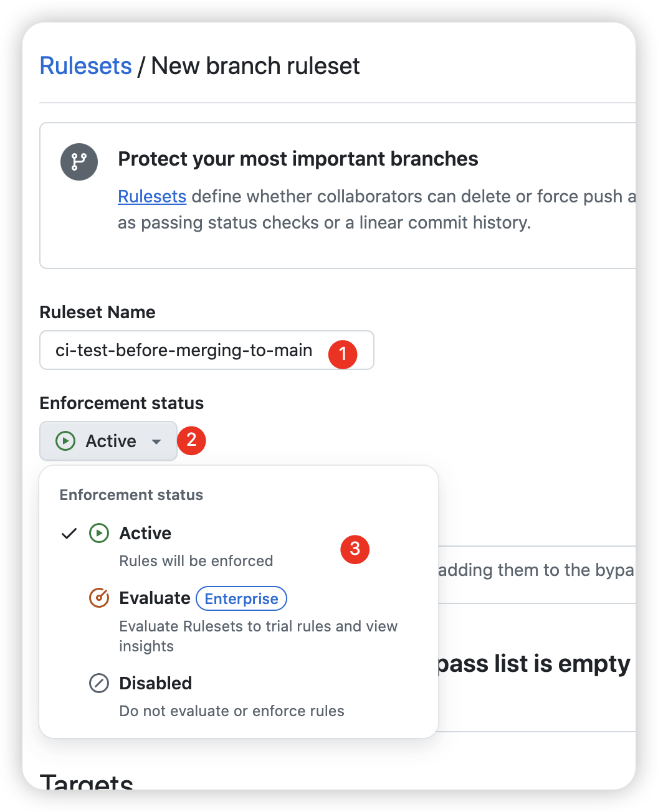Click the checkmark next to Active option
Image resolution: width=658 pixels, height=812 pixels.
click(69, 534)
